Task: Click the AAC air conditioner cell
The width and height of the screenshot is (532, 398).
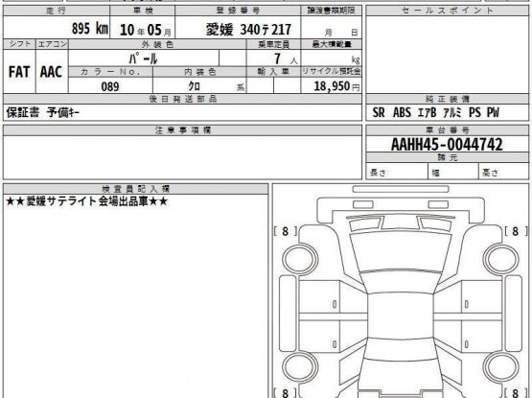Action: pos(52,72)
